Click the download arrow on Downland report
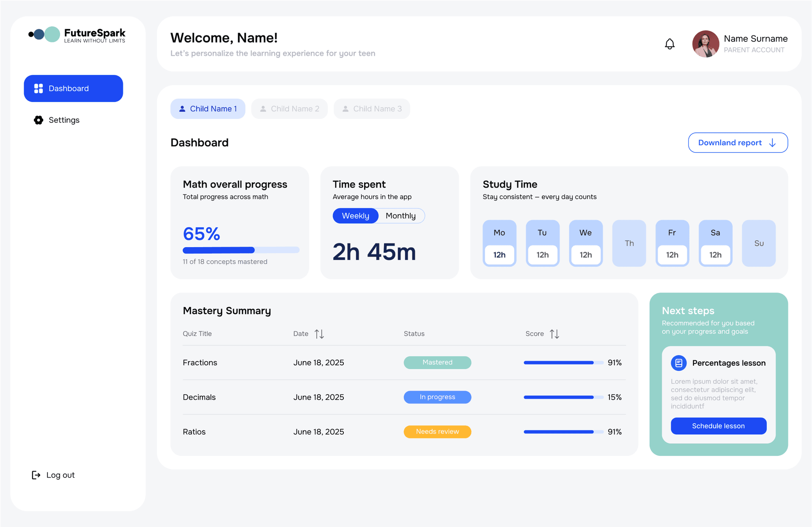Viewport: 812px width, 527px height. tap(773, 143)
